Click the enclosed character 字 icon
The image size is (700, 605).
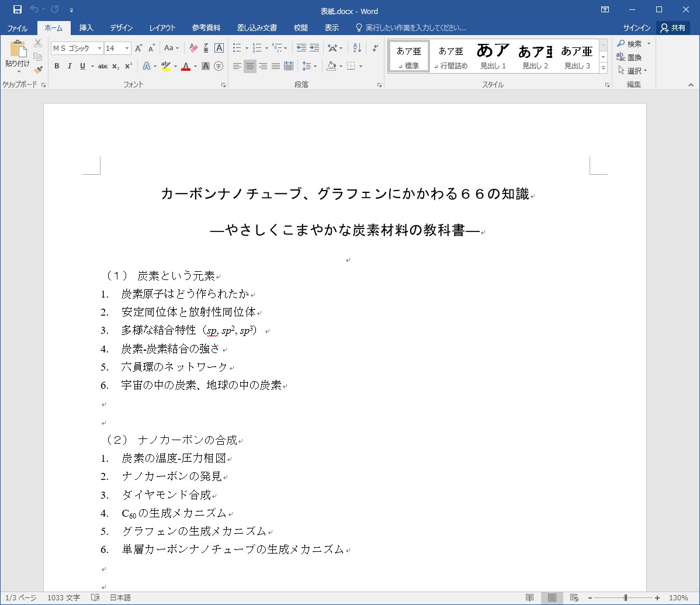click(219, 66)
